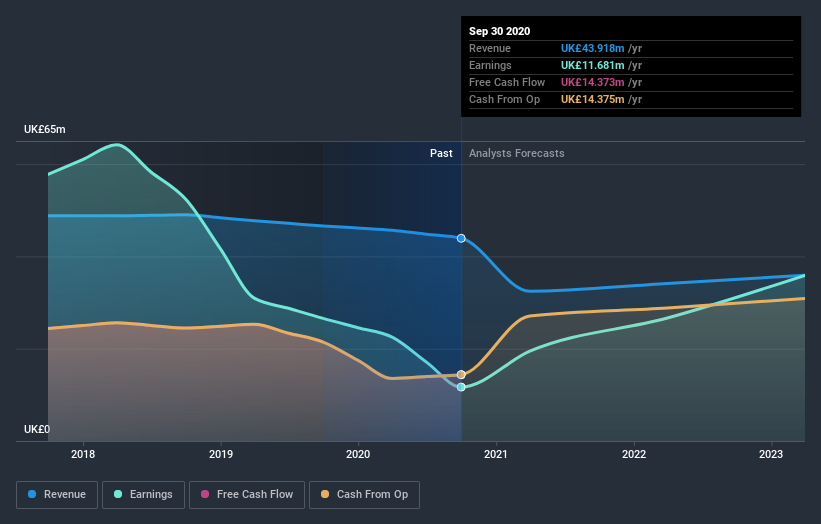
Task: Click the UK£0 y-axis label
Action: [x=37, y=429]
